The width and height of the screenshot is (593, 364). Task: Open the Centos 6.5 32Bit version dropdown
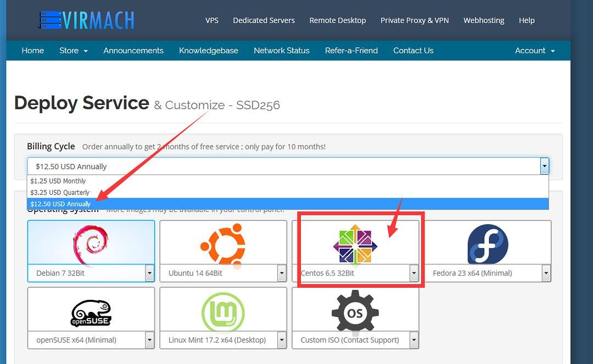[x=414, y=273]
